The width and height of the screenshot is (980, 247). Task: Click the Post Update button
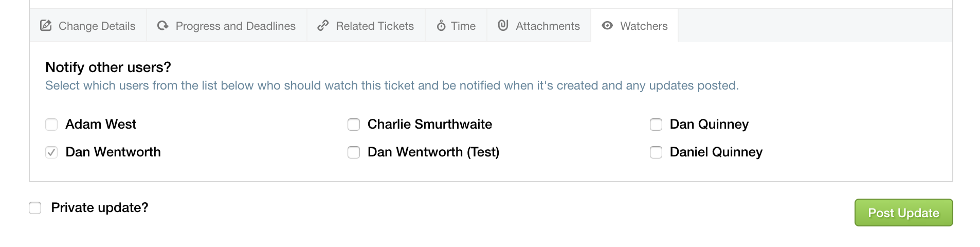click(x=903, y=213)
